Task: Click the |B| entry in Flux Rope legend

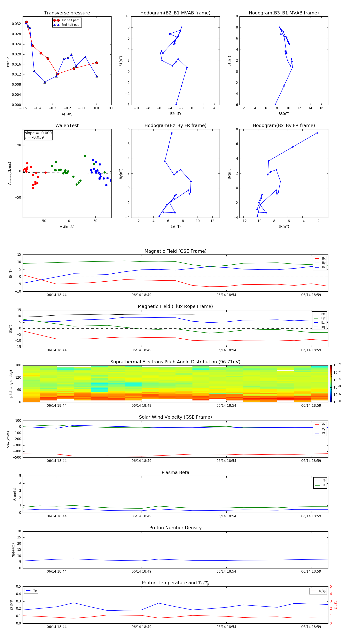Action: (320, 327)
